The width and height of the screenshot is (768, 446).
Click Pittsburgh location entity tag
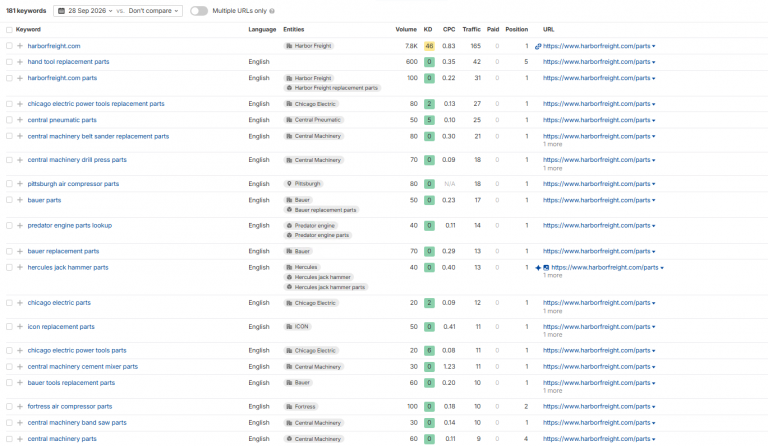click(x=304, y=184)
